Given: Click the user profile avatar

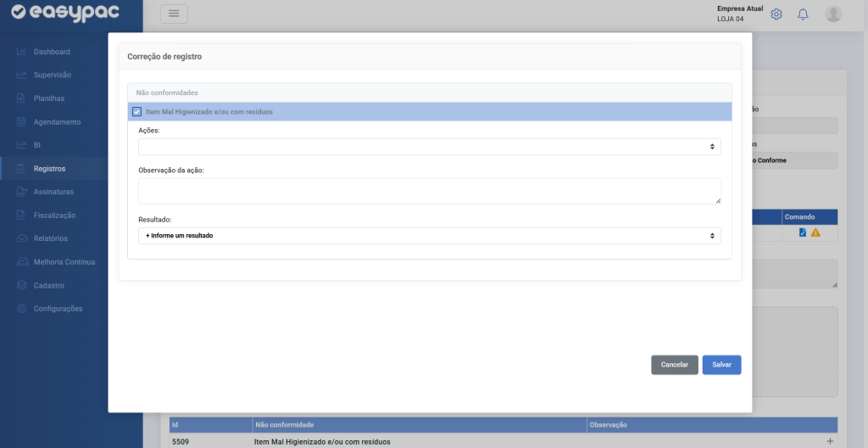Looking at the screenshot, I should click(833, 14).
